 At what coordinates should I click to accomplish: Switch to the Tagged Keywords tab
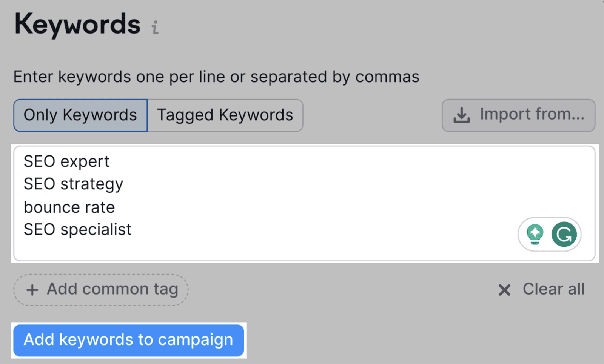(225, 115)
